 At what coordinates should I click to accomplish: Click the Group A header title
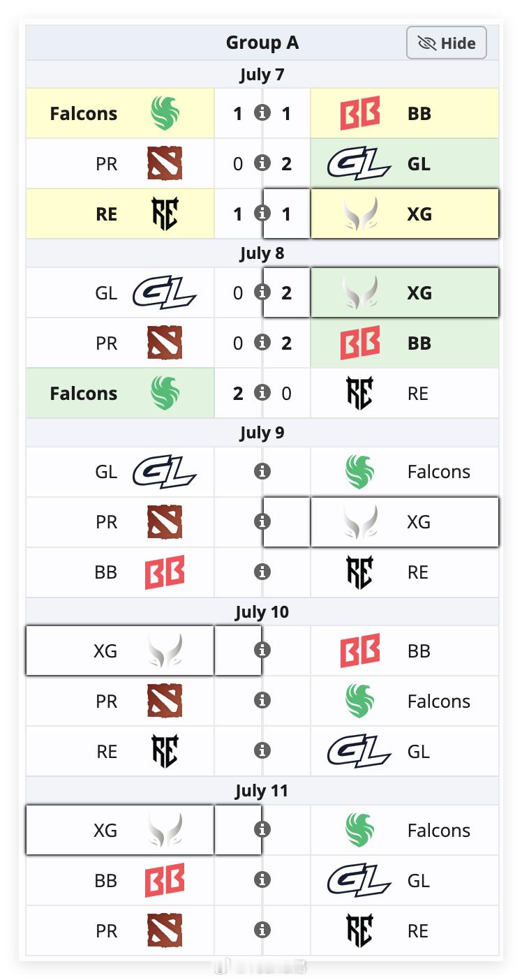pyautogui.click(x=262, y=43)
